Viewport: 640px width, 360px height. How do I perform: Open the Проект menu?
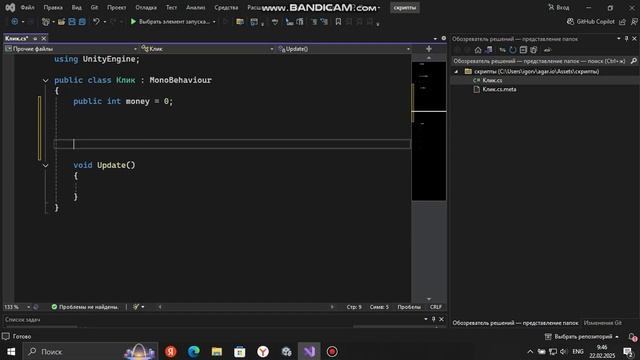tap(116, 8)
